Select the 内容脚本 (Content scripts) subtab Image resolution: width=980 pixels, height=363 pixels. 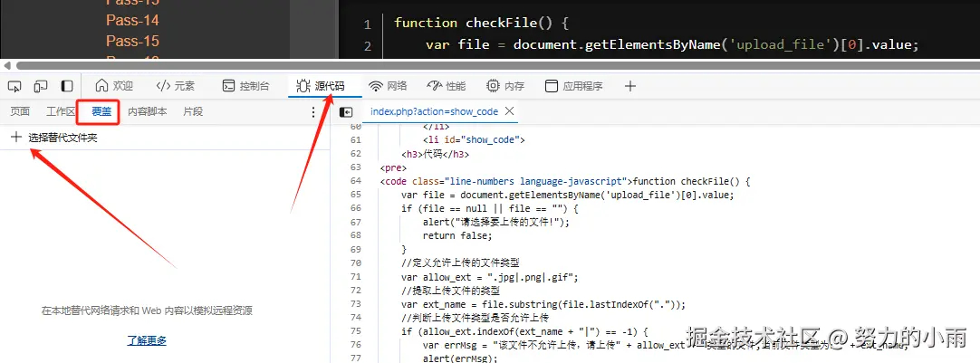[148, 112]
